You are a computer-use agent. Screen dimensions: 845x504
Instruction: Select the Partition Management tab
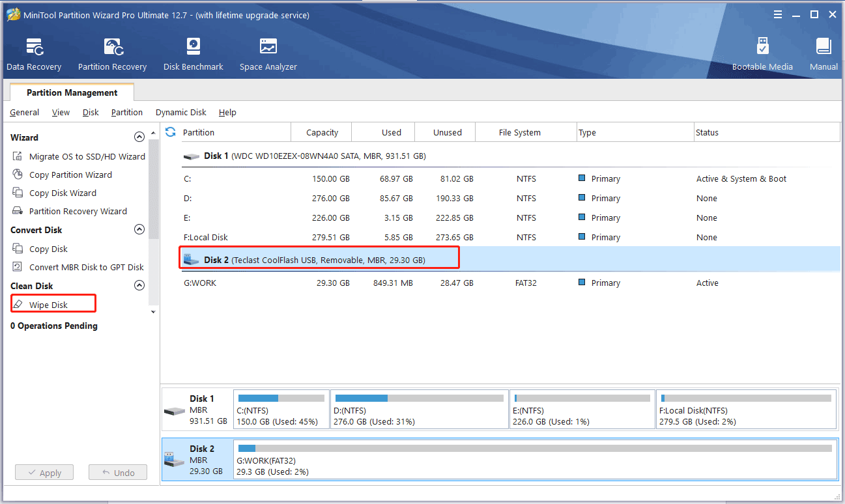pos(72,92)
